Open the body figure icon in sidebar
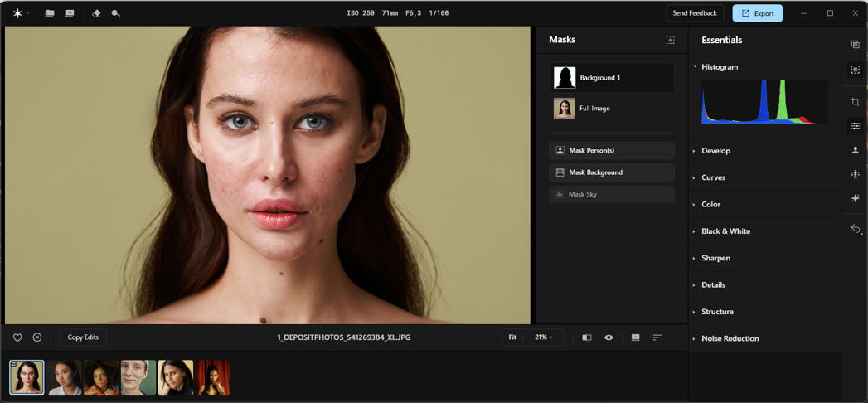Screen dimensions: 868x403 coord(856,174)
